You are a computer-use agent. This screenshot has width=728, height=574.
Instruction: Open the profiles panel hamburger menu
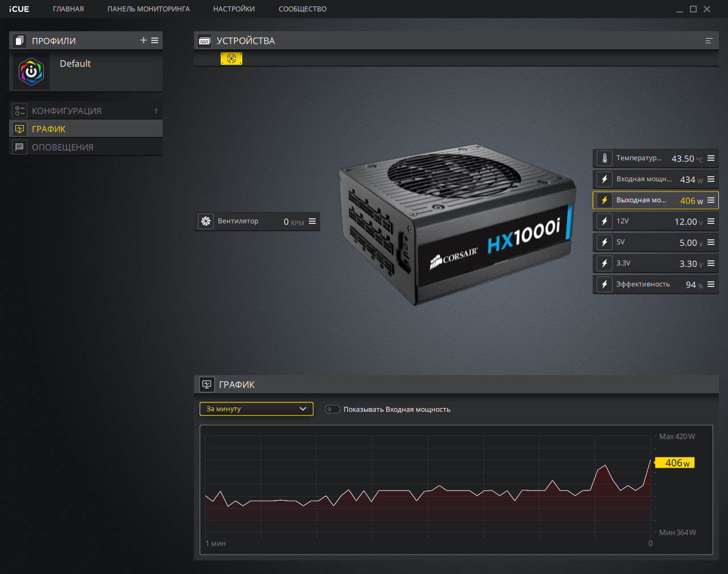(155, 40)
